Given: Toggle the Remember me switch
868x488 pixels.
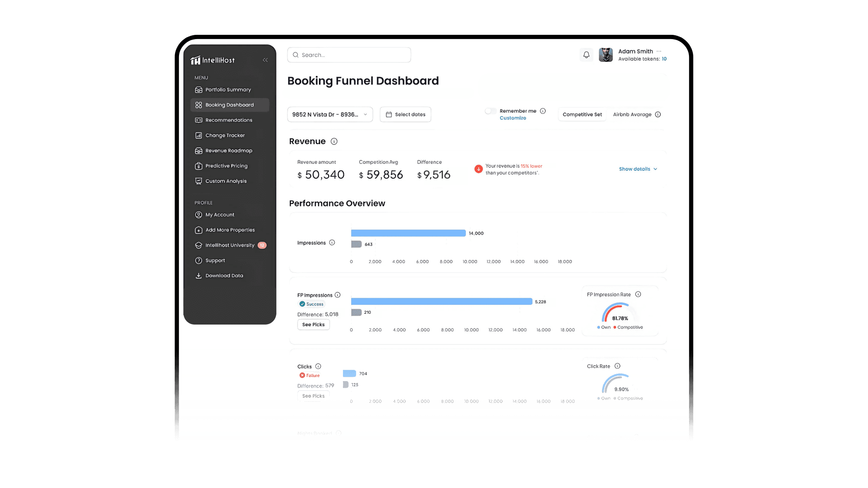Looking at the screenshot, I should [x=490, y=111].
